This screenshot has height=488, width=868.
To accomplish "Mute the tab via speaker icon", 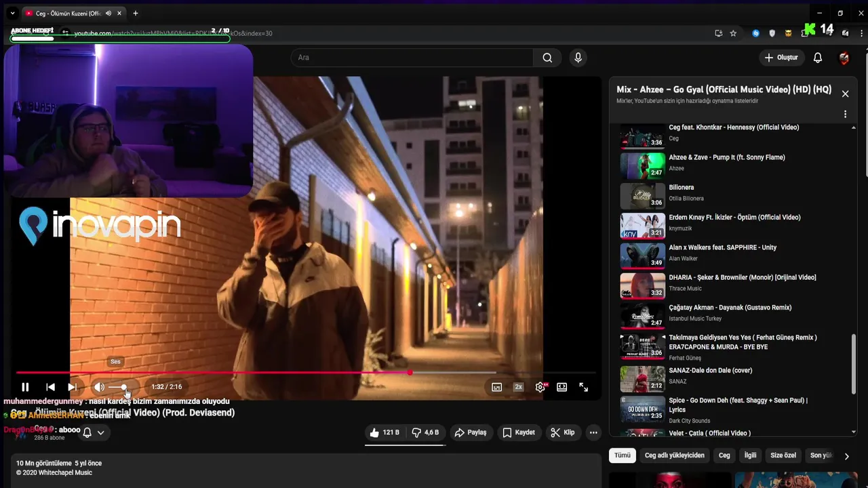I will tap(108, 13).
